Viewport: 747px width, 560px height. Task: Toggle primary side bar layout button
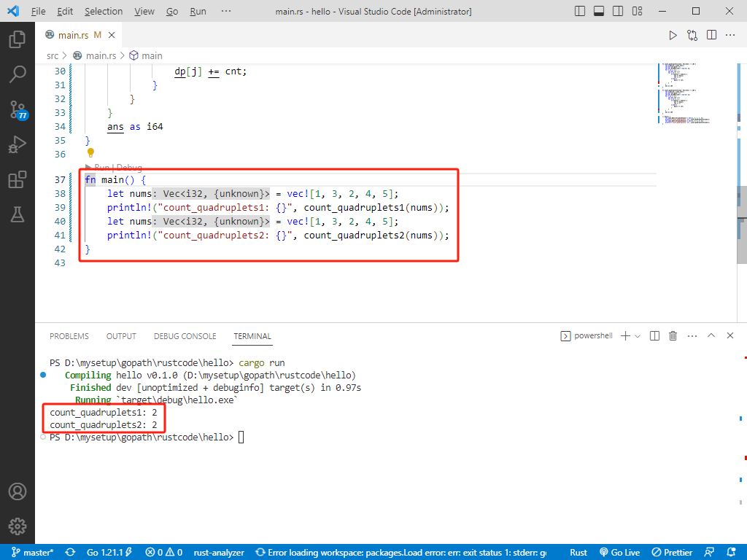pos(580,11)
